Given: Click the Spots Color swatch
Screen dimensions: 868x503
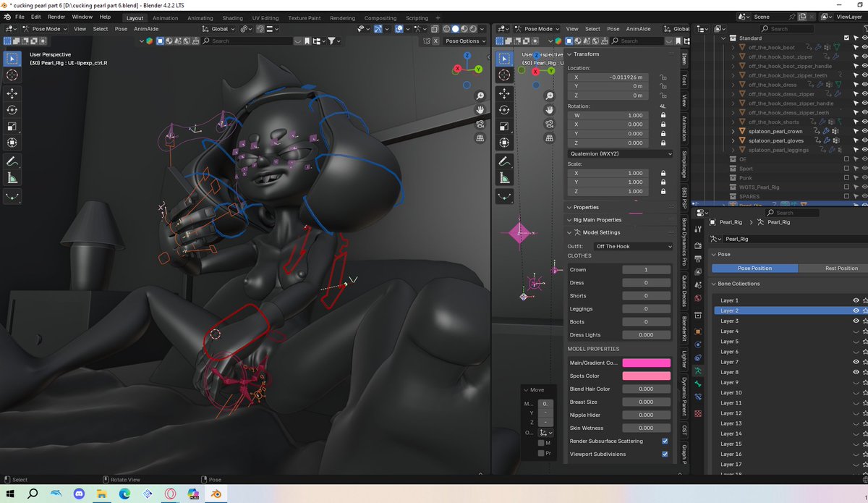Looking at the screenshot, I should [x=646, y=376].
